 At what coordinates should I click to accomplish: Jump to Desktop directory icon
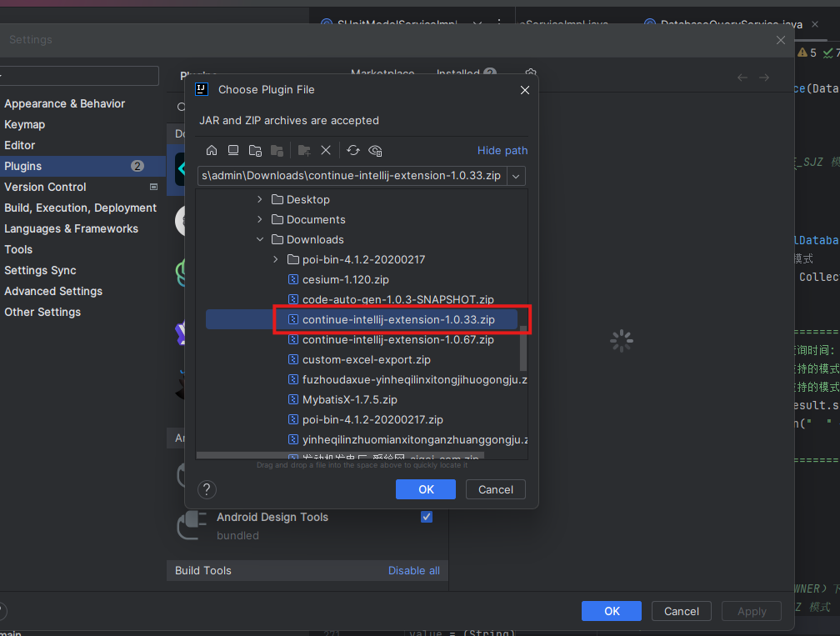233,151
